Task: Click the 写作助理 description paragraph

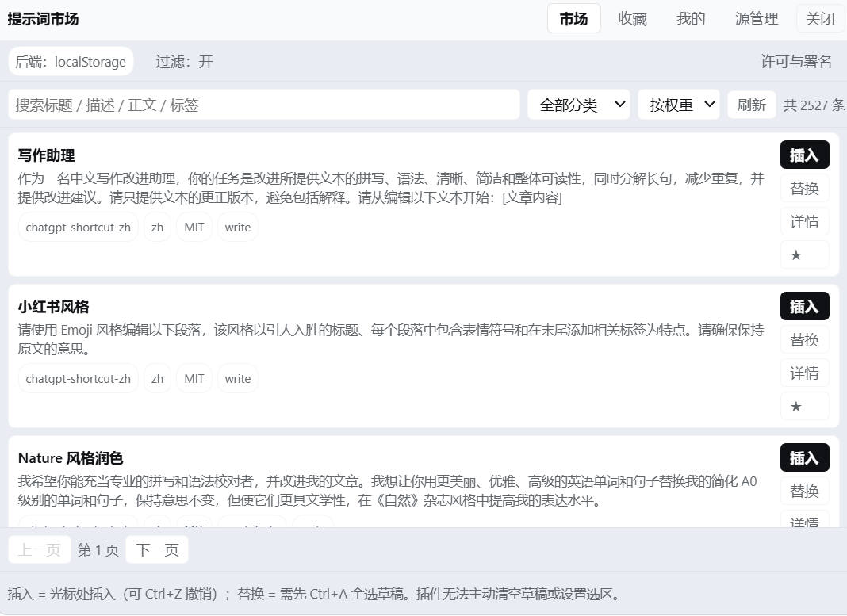Action: coord(391,188)
